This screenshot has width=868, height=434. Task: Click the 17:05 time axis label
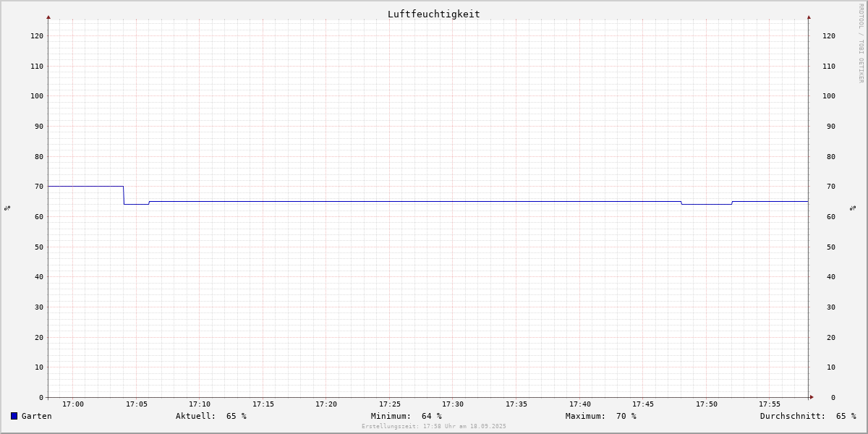click(137, 404)
